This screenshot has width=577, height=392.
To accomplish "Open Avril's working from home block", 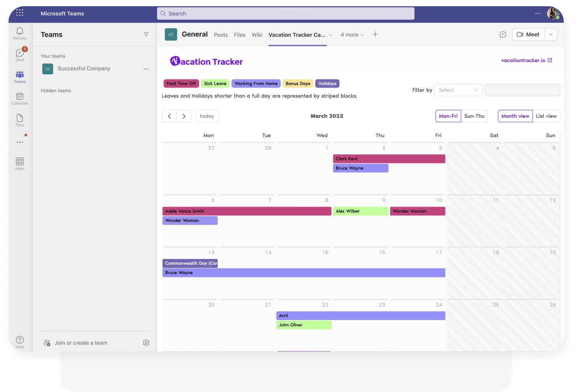I will [x=361, y=315].
